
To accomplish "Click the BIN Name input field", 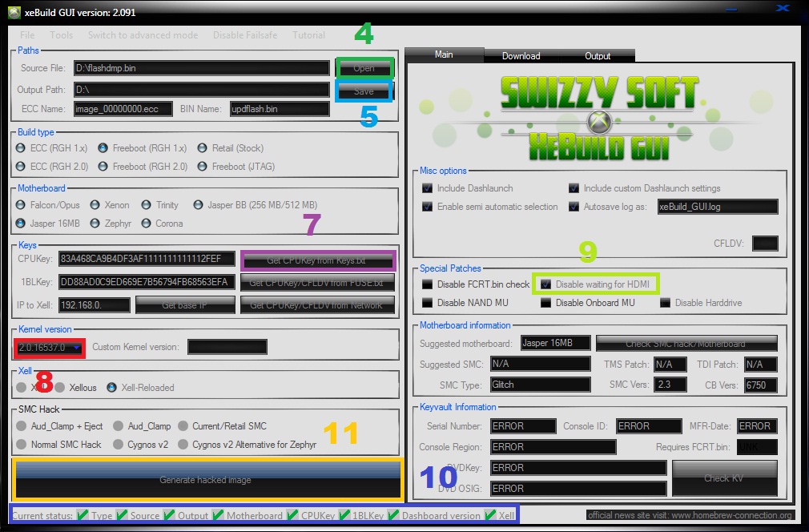I will click(280, 109).
